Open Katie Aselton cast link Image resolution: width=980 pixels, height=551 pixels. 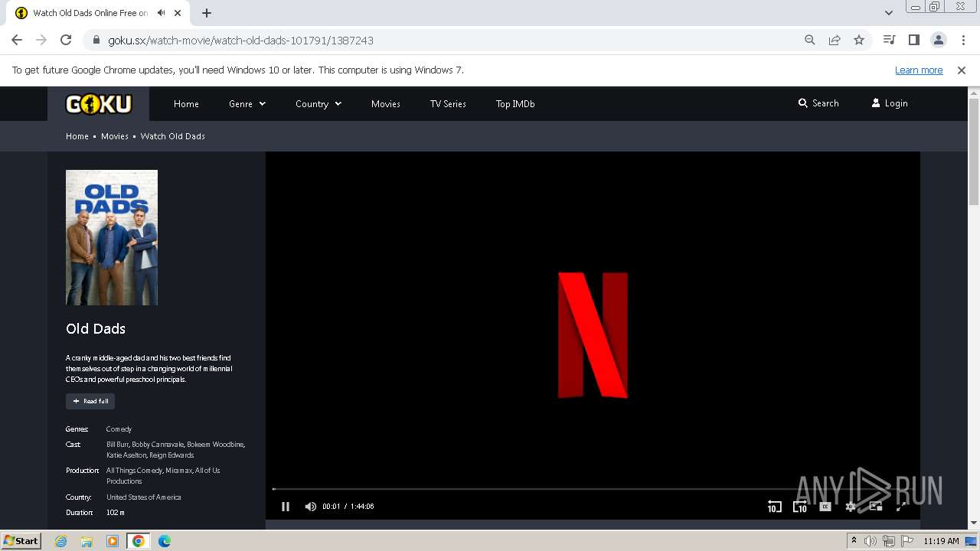pyautogui.click(x=126, y=455)
